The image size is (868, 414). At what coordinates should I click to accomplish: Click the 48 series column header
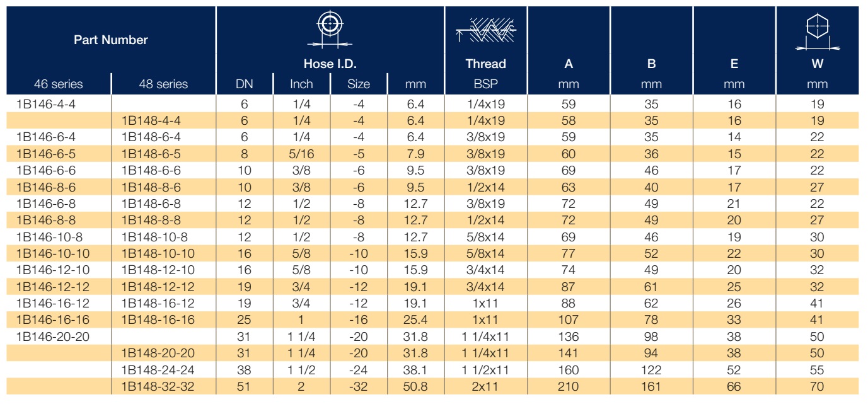tap(163, 84)
